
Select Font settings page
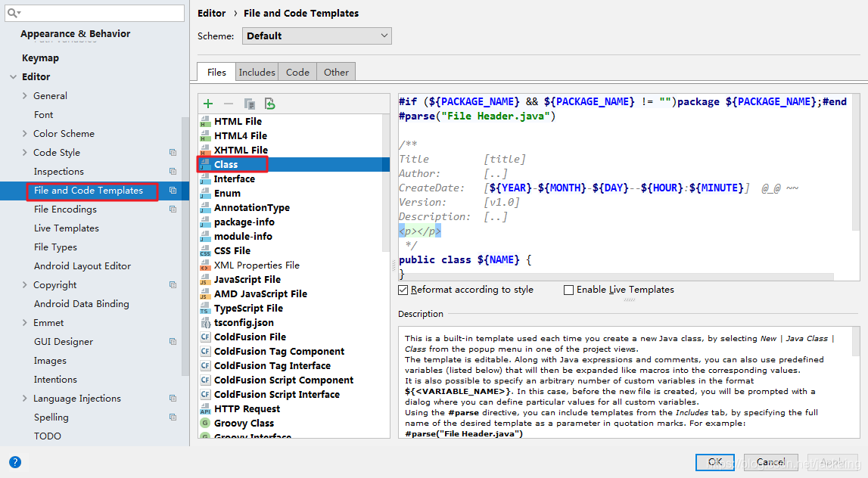coord(43,114)
